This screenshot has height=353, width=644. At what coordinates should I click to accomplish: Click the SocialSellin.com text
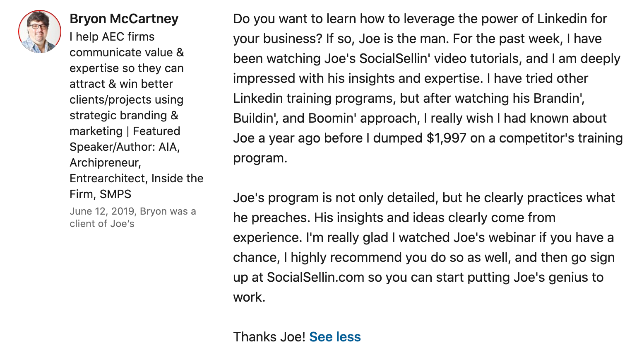pos(315,277)
